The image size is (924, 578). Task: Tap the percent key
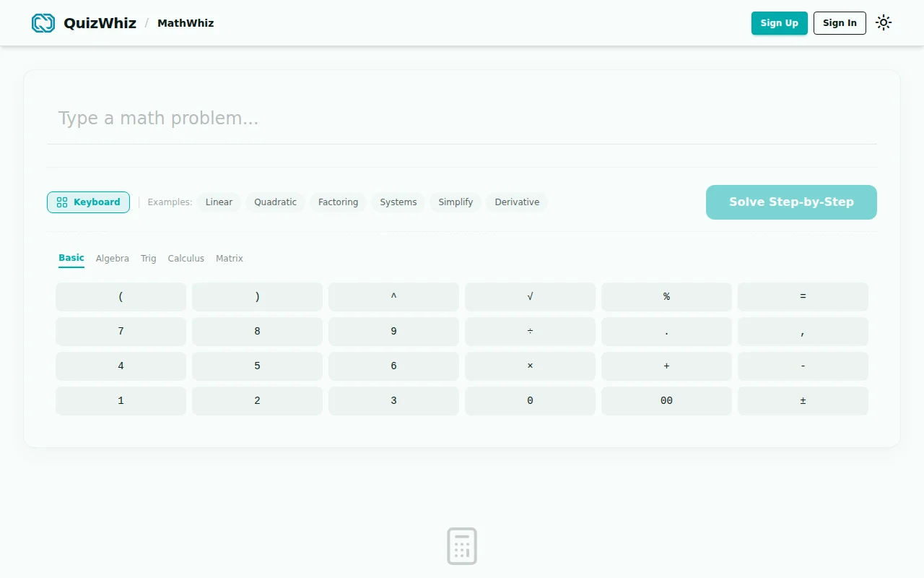pos(666,297)
